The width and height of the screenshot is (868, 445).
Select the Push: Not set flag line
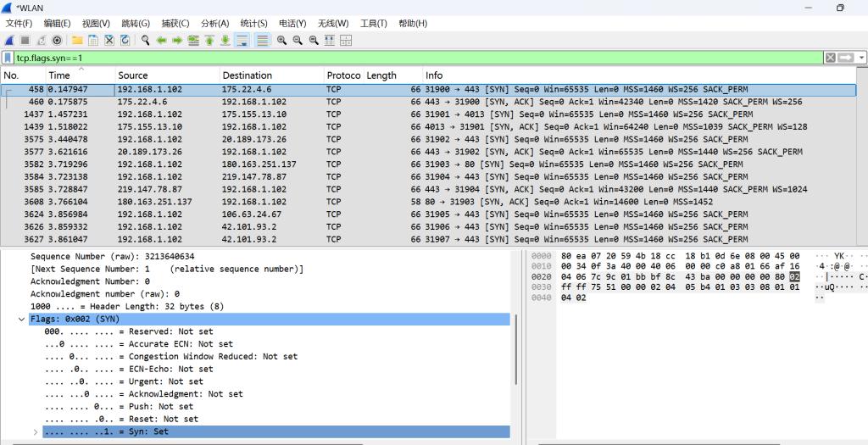119,407
